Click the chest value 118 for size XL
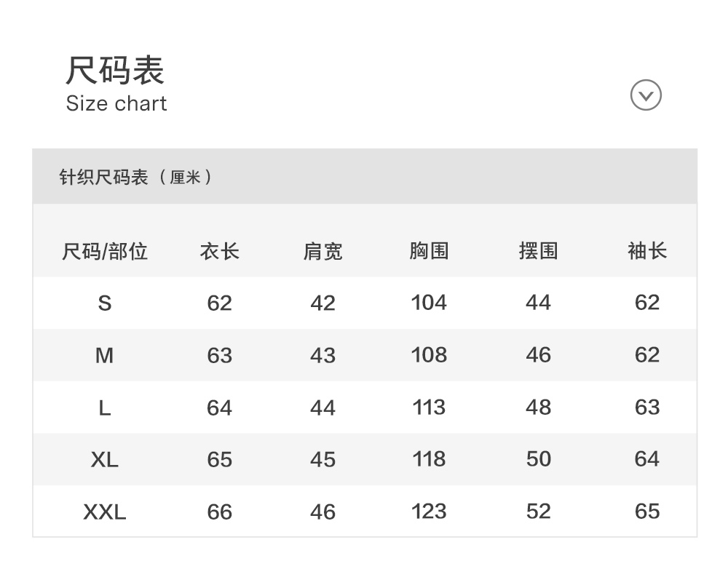 (x=429, y=459)
